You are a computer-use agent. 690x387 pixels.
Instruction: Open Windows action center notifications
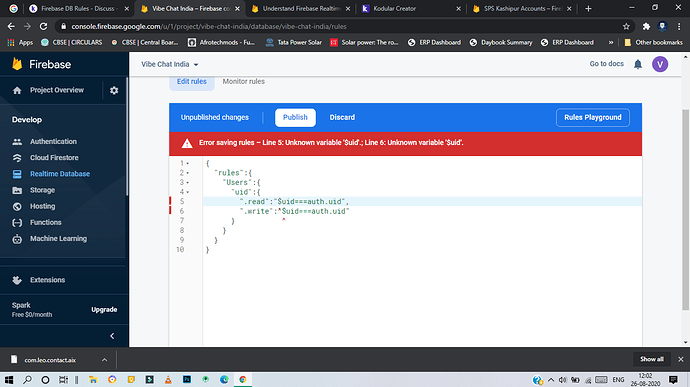(673, 380)
